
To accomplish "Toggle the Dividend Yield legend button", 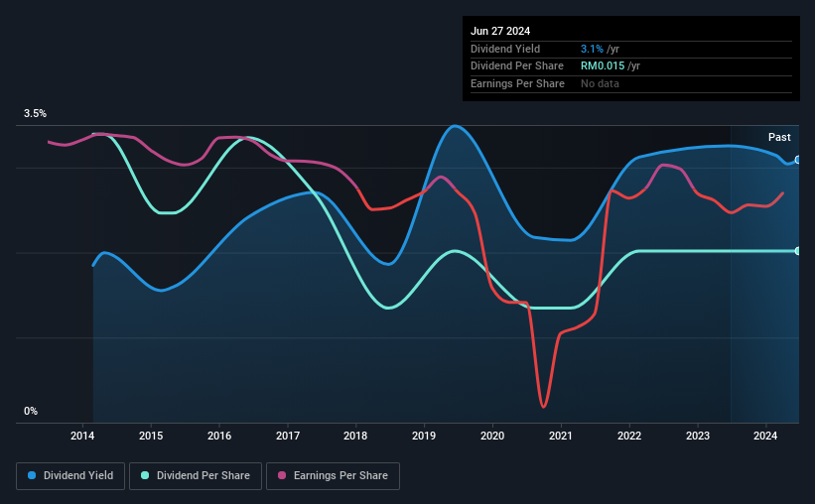I will tap(70, 476).
